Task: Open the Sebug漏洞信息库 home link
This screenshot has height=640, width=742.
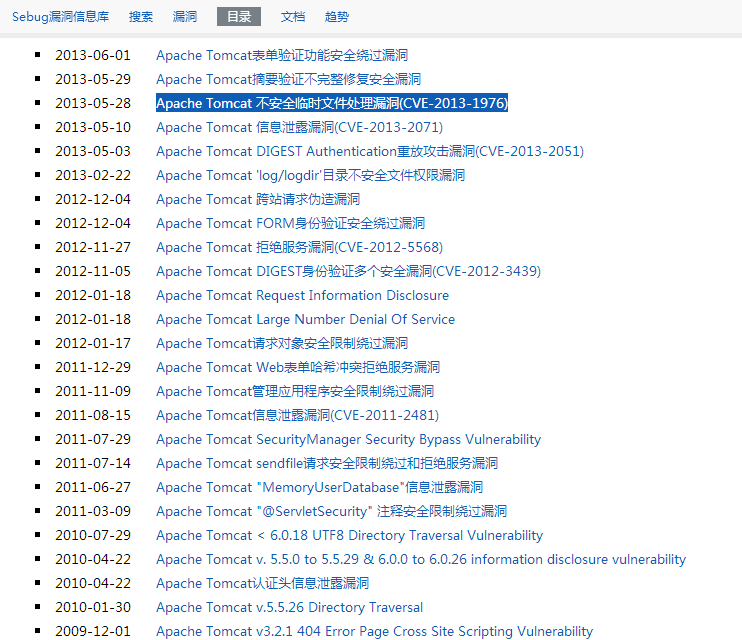Action: pos(61,17)
